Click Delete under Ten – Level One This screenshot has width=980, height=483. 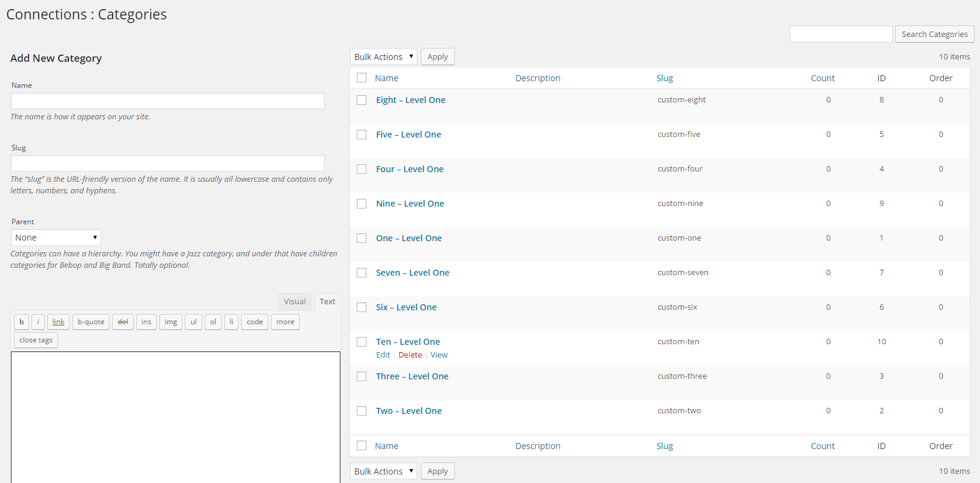[410, 355]
